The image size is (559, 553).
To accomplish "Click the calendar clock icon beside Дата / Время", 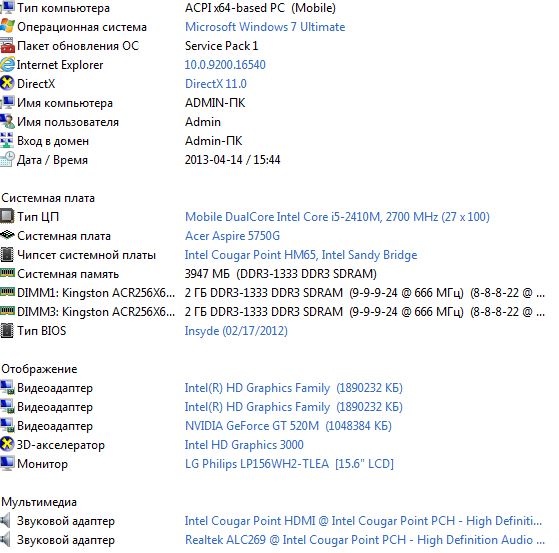I will pyautogui.click(x=7, y=159).
